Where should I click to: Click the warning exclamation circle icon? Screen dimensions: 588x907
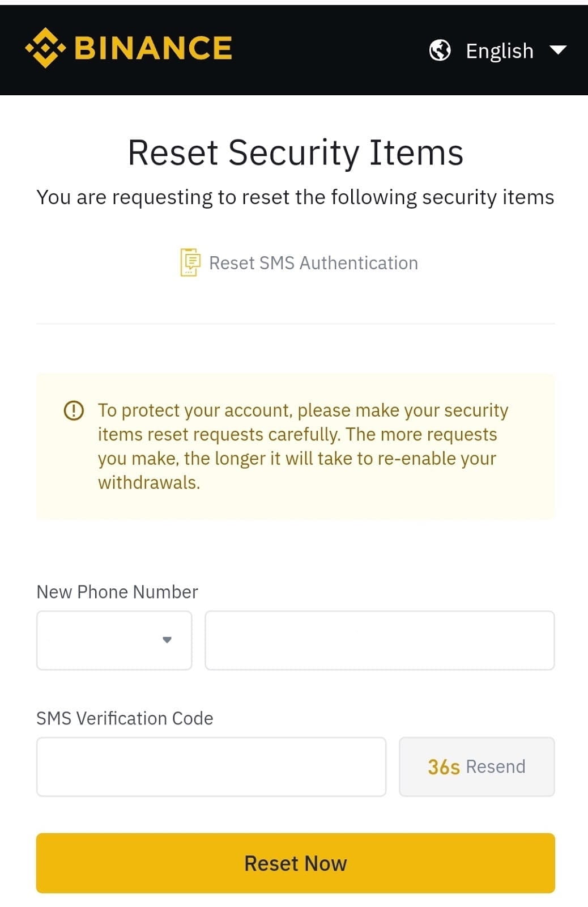pyautogui.click(x=74, y=410)
